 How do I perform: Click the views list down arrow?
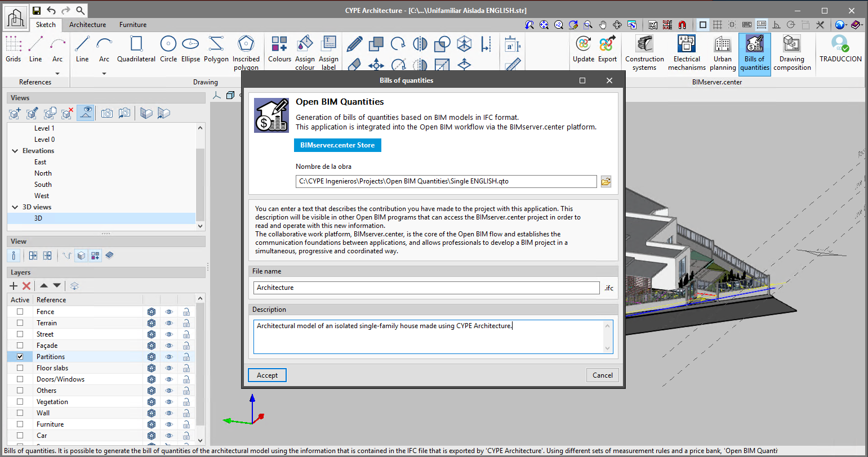(x=200, y=226)
